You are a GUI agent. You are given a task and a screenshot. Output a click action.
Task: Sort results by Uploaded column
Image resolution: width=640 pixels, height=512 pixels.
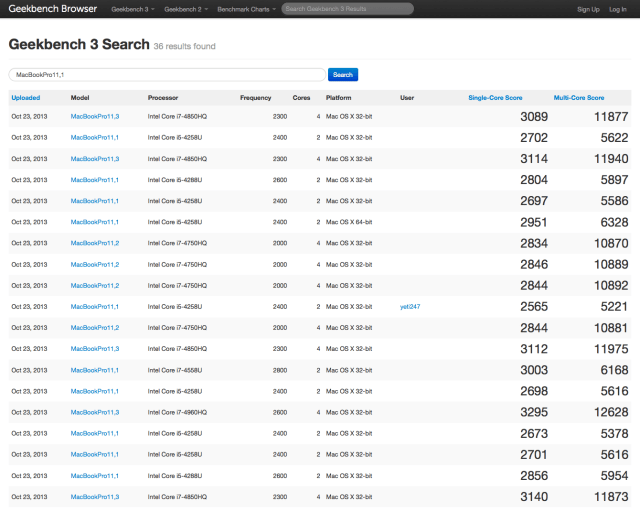(26, 98)
